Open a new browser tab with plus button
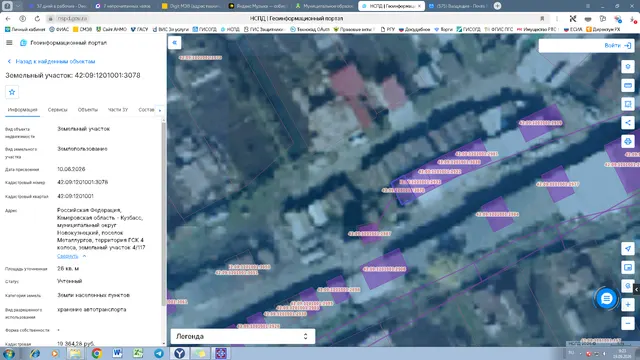This screenshot has height=360, width=640. point(497,6)
